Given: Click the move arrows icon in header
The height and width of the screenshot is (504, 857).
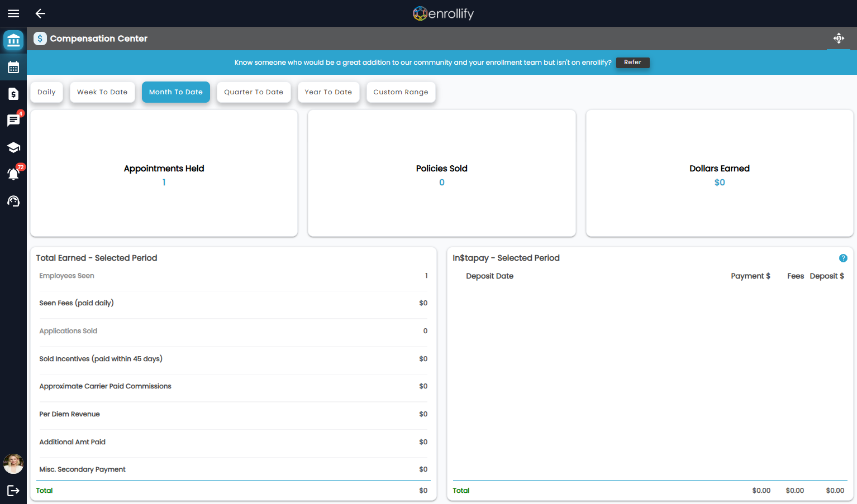Looking at the screenshot, I should 839,38.
